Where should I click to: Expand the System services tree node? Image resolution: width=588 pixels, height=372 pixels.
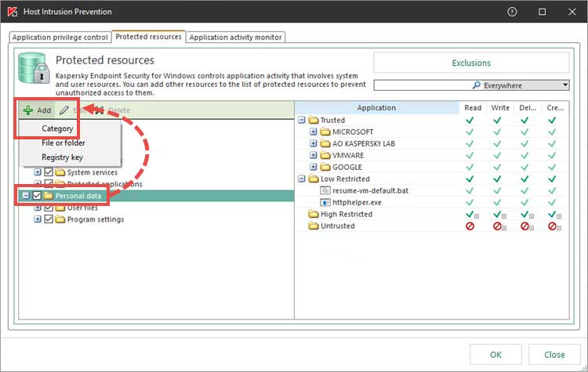coord(38,172)
